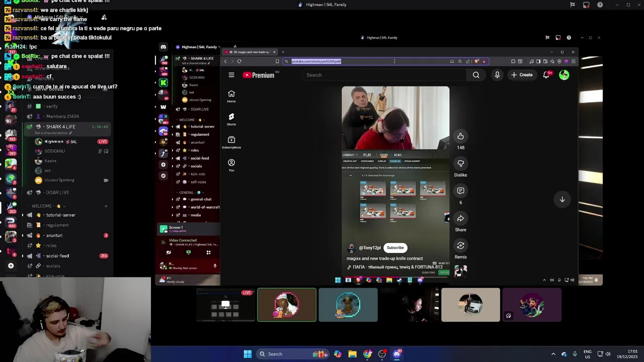Open the comments on the short
Image resolution: width=644 pixels, height=362 pixels.
(x=460, y=191)
